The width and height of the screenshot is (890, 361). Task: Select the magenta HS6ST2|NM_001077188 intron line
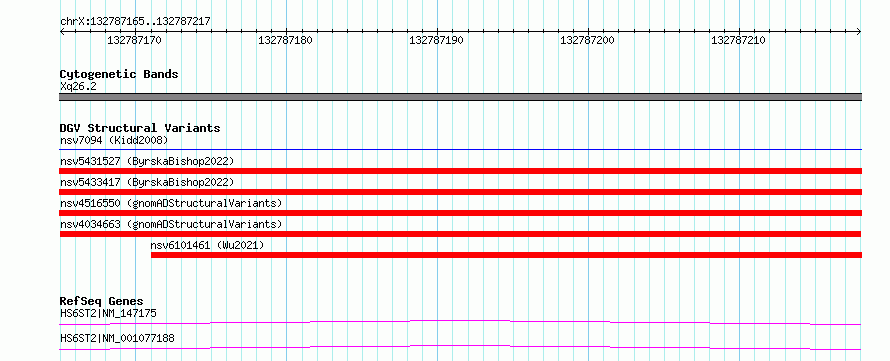[460, 347]
